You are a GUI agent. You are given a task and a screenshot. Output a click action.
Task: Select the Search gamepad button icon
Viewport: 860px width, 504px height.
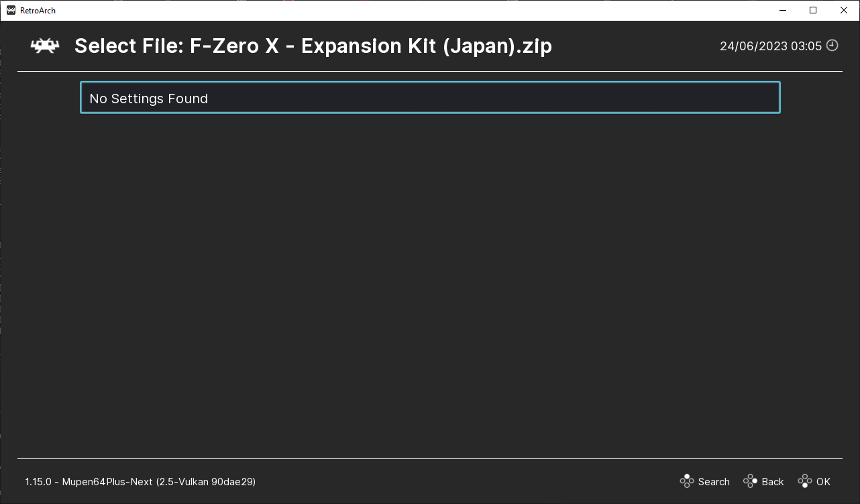coord(686,481)
